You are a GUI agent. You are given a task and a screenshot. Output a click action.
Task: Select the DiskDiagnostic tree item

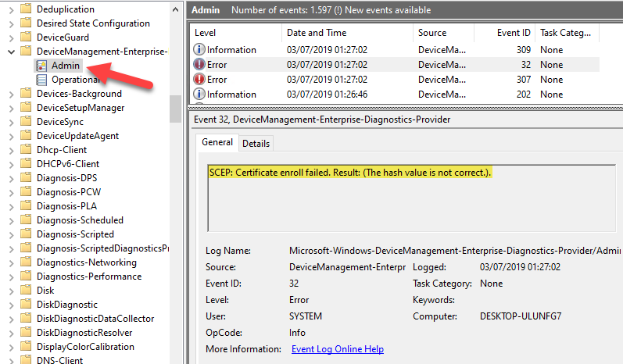(67, 305)
